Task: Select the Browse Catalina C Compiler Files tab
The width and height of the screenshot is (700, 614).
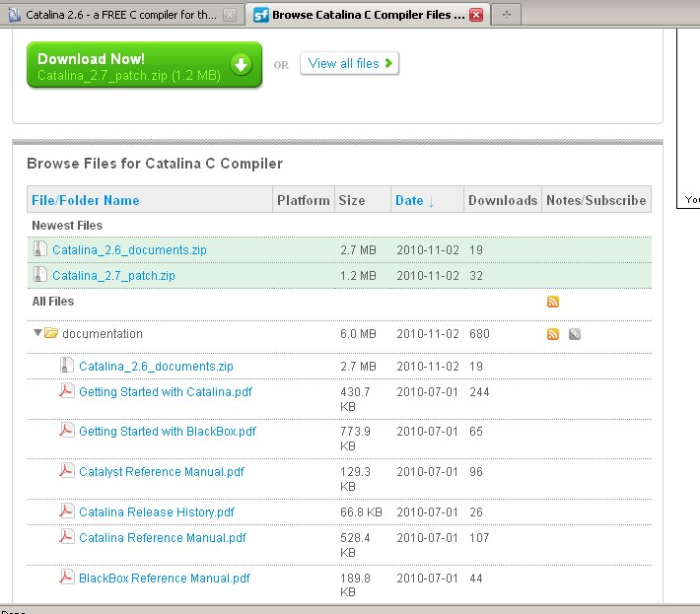Action: click(x=368, y=15)
